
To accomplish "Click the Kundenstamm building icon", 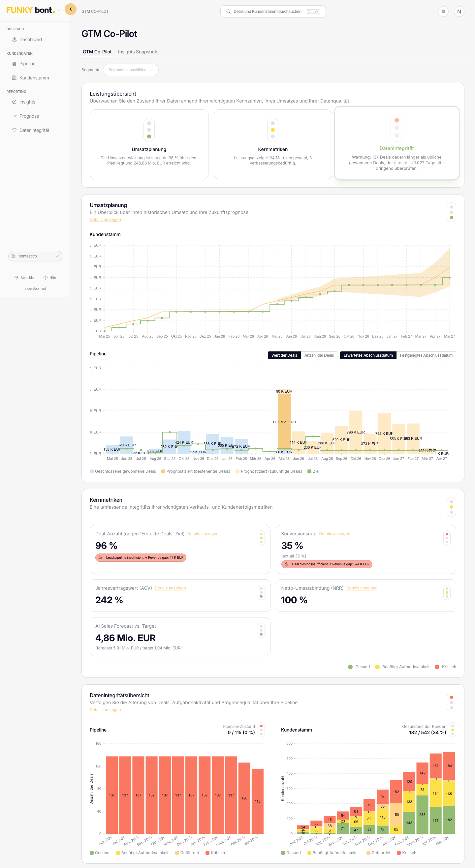I will (x=14, y=78).
